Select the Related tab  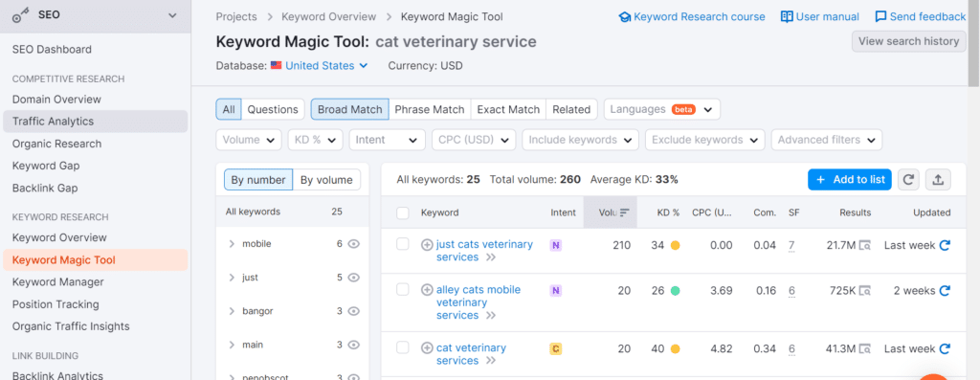click(571, 109)
